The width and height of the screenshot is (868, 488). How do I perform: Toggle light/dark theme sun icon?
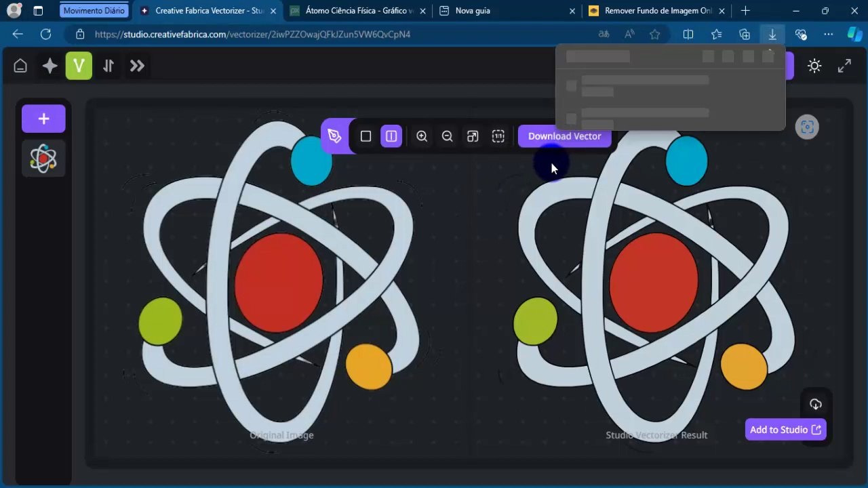(x=814, y=66)
